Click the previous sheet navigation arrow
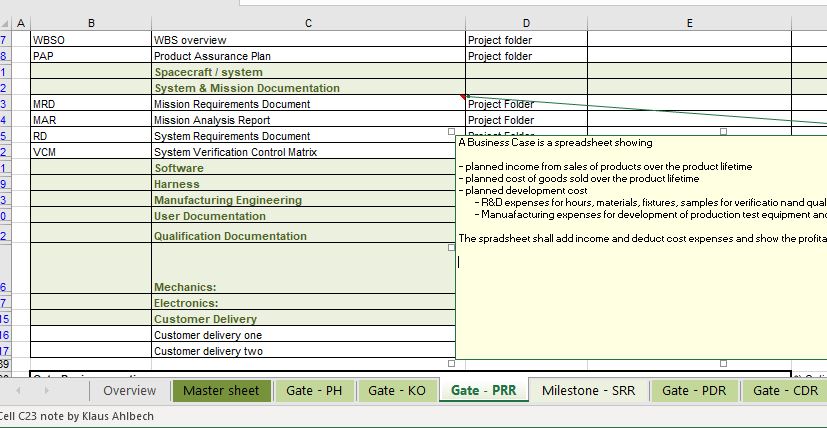Screen dimensions: 827x428 click(x=18, y=391)
